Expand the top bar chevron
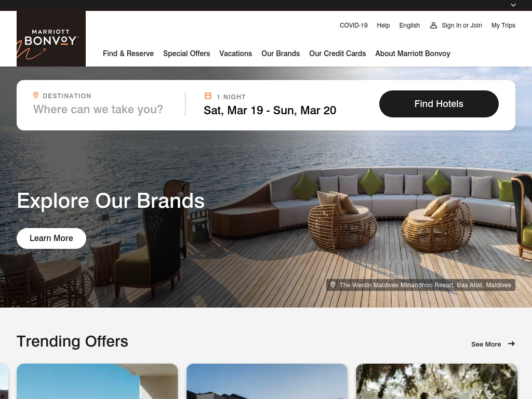Viewport: 532px width, 399px height. [513, 5]
